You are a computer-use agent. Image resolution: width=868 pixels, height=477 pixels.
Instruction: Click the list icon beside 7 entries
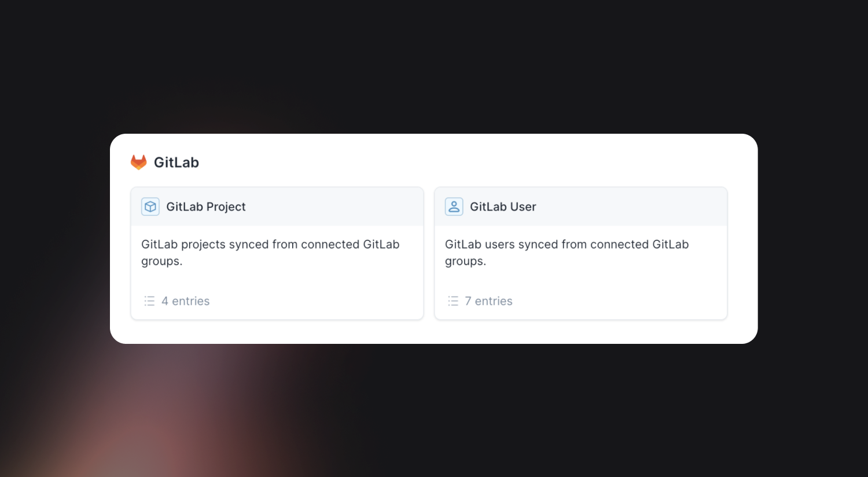pos(453,301)
